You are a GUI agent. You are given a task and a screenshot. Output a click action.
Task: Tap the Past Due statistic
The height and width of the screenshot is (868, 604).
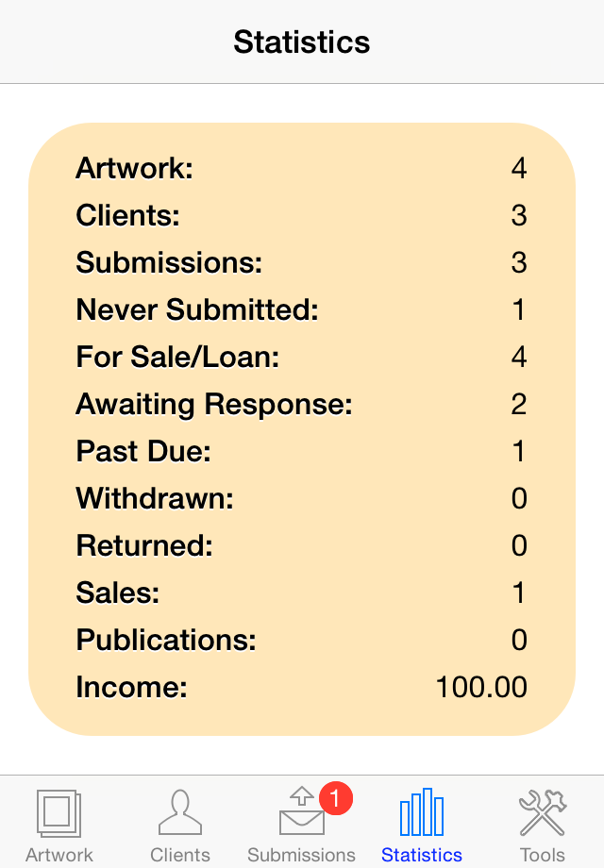click(x=302, y=451)
